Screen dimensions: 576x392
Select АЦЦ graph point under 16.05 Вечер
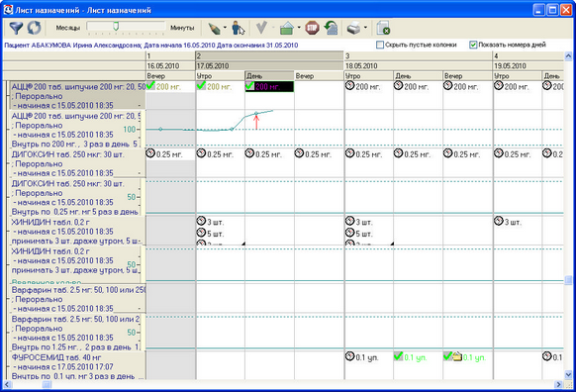click(x=160, y=129)
